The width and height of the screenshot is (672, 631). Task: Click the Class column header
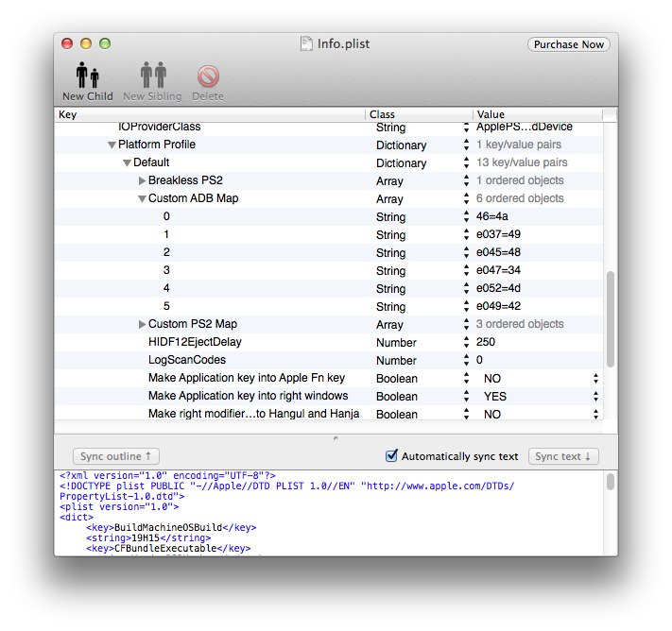pos(419,114)
